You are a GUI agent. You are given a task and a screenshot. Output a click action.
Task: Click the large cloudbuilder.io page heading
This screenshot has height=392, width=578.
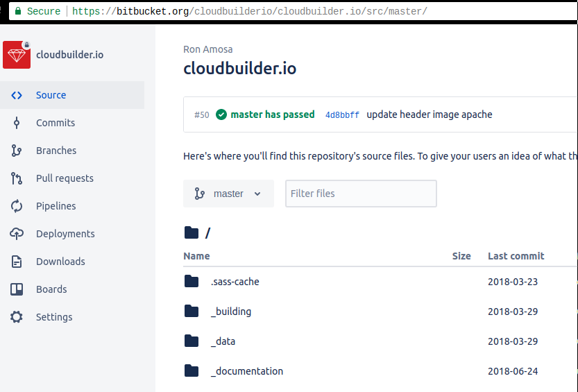tap(239, 69)
